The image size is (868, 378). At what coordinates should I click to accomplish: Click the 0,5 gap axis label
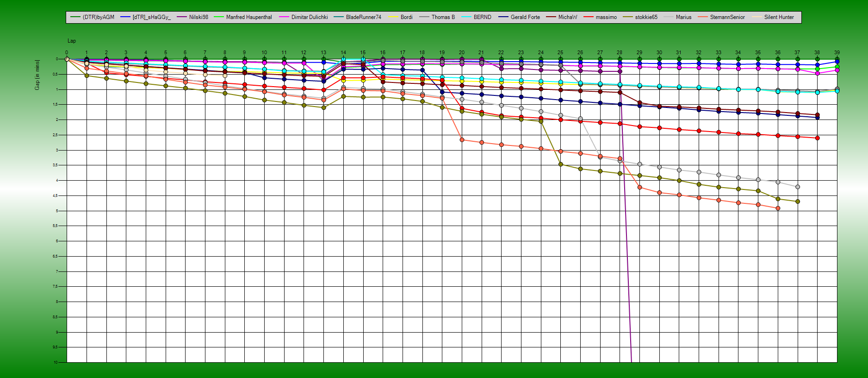[x=55, y=74]
